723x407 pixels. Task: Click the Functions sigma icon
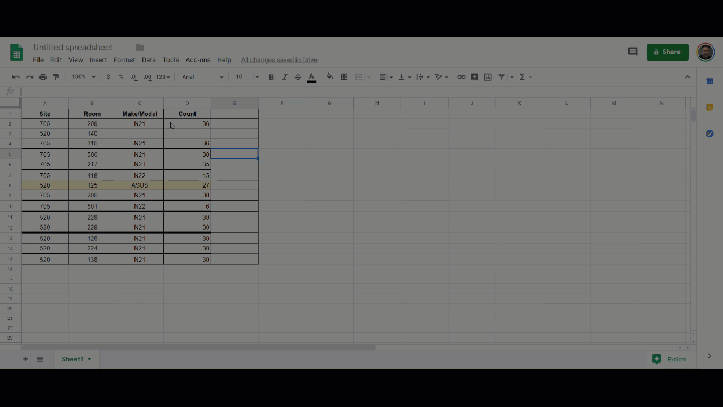point(522,77)
